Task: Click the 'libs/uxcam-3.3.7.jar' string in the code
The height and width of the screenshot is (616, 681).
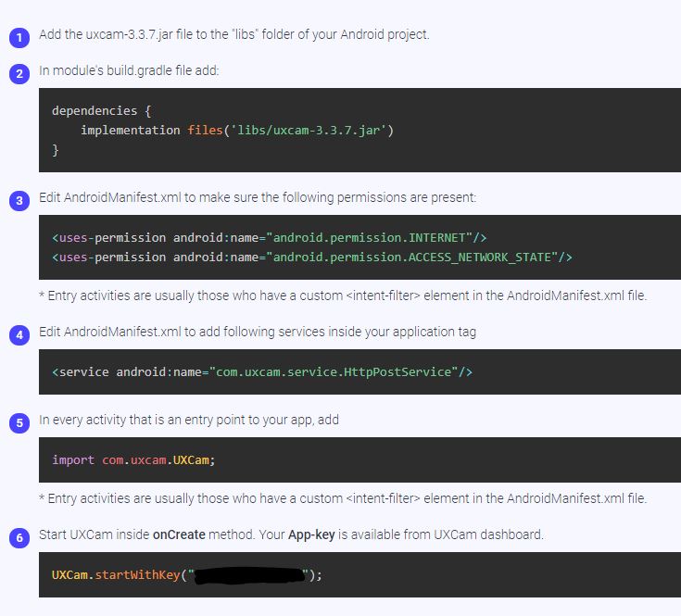Action: pyautogui.click(x=309, y=131)
